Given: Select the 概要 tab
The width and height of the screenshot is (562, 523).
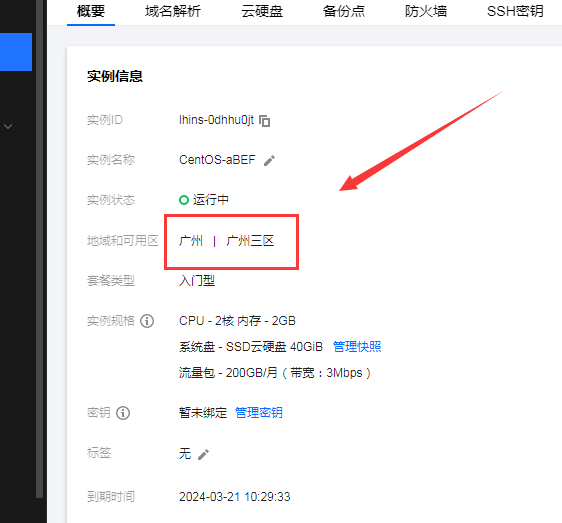Looking at the screenshot, I should pyautogui.click(x=91, y=11).
